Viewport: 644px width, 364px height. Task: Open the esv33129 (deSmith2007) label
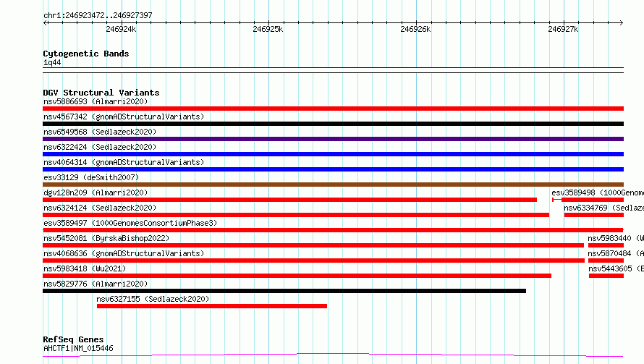tap(91, 177)
